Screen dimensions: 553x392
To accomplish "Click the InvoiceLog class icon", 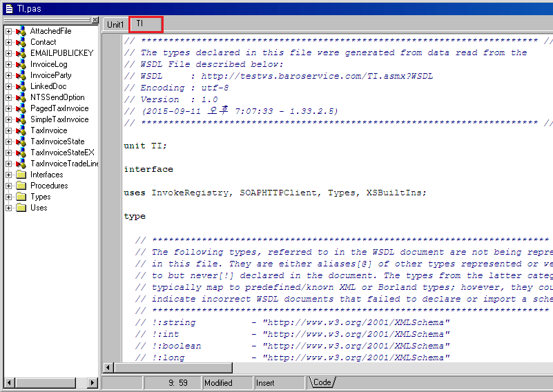I will coord(21,64).
